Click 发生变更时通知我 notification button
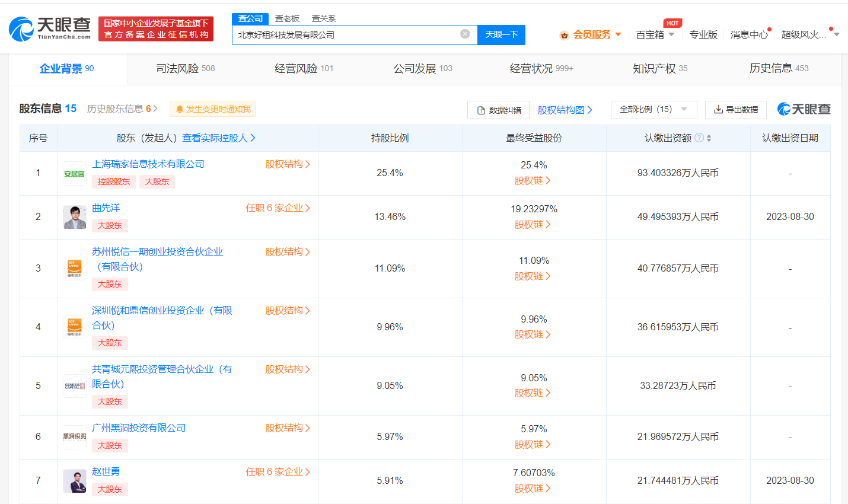 (x=213, y=109)
